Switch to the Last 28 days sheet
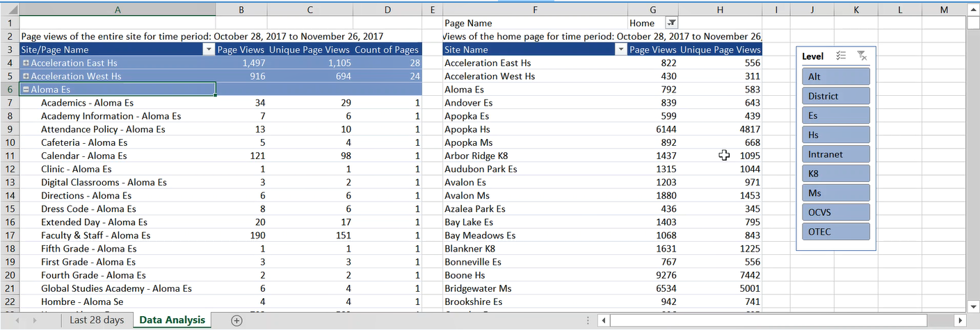The width and height of the screenshot is (980, 330). coord(96,320)
